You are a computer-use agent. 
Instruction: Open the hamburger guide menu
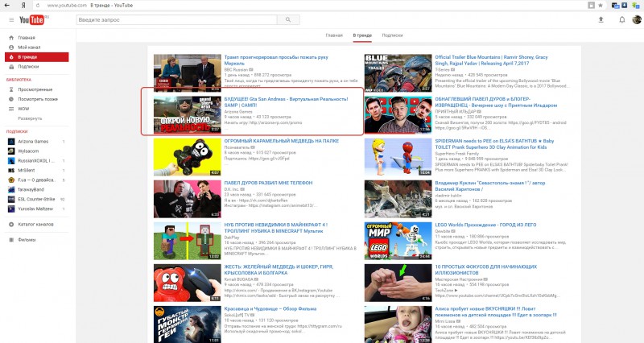pyautogui.click(x=11, y=19)
